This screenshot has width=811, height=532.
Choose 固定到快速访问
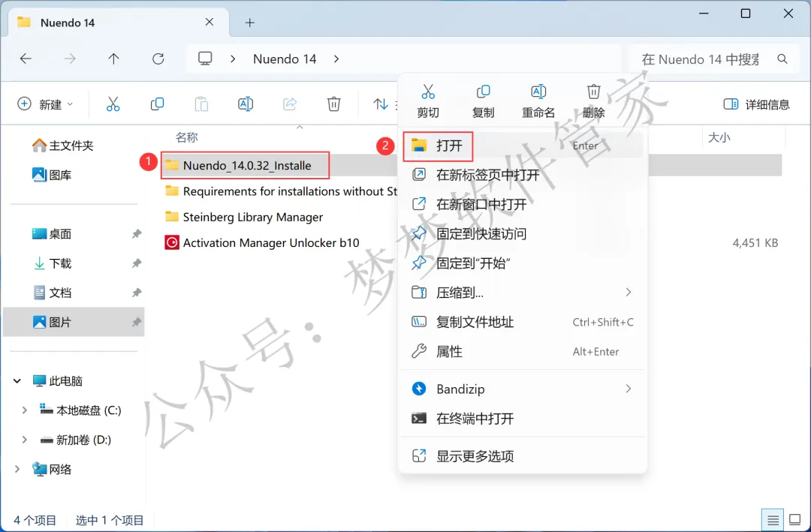pos(523,233)
